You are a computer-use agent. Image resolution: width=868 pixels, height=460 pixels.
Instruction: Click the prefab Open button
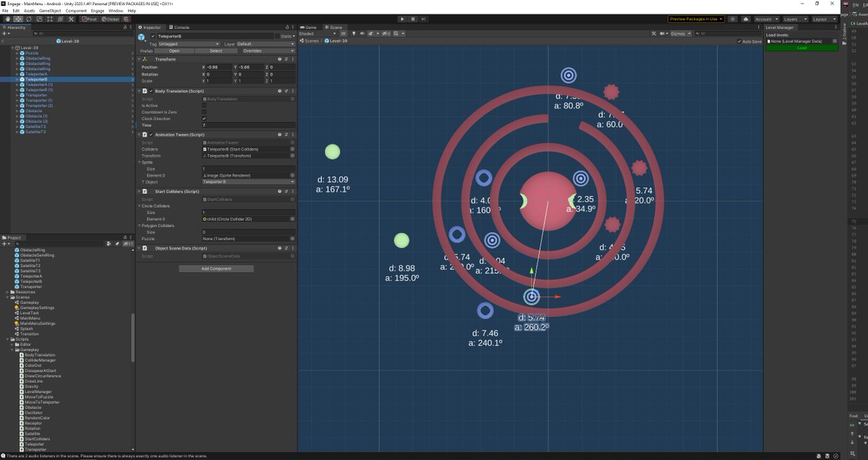[174, 51]
